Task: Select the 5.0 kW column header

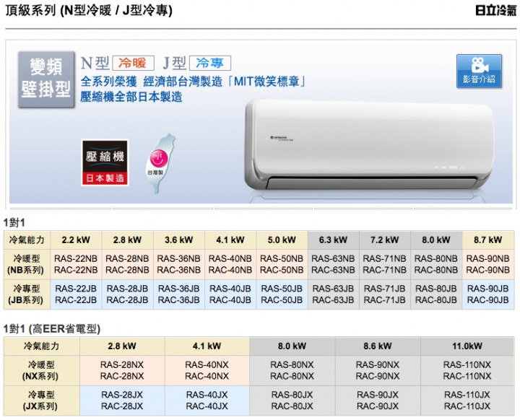Action: [282, 240]
